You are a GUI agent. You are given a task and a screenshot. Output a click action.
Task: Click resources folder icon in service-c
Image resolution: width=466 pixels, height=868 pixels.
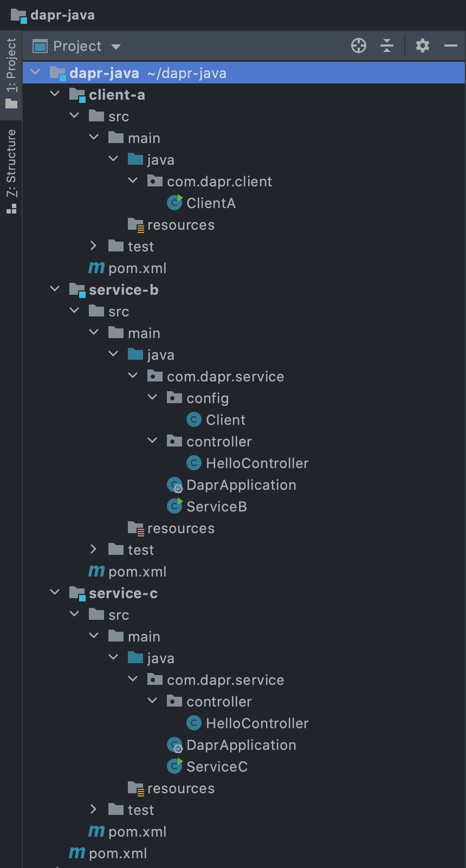(x=135, y=788)
